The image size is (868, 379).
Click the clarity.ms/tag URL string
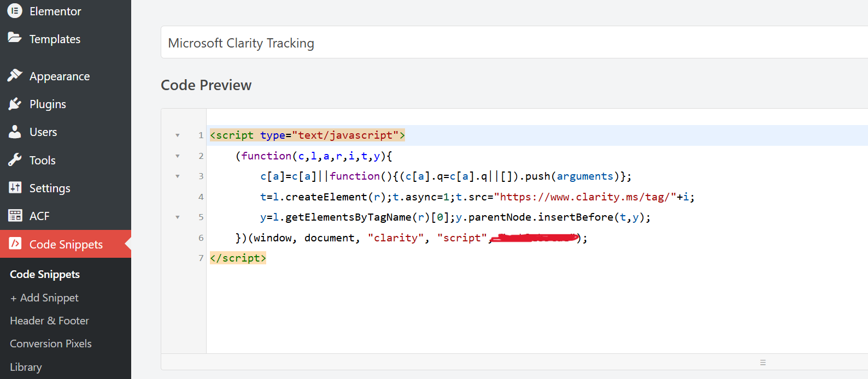(x=585, y=197)
